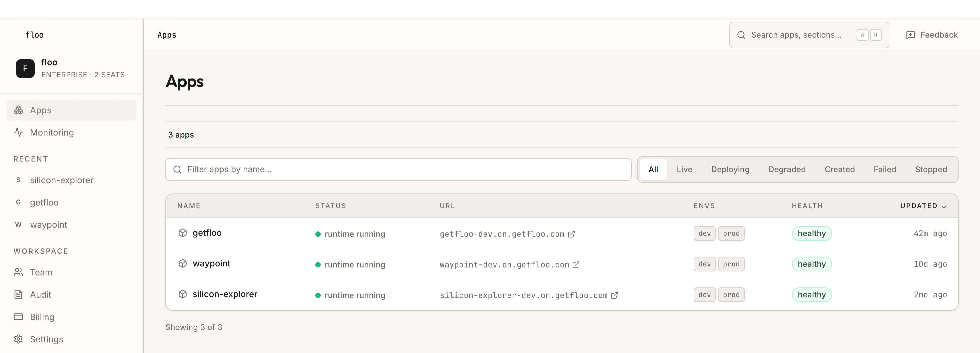Open external link icon for silicon-explorer-dev URL

coord(614,295)
